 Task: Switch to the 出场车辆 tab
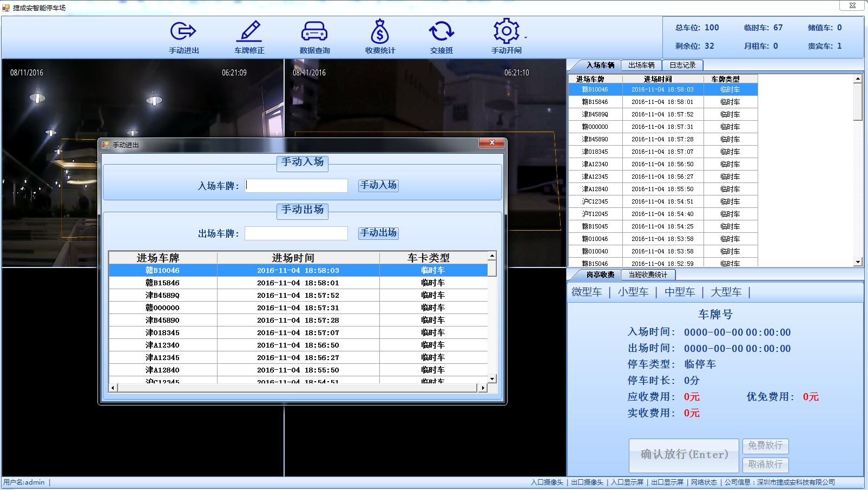641,64
